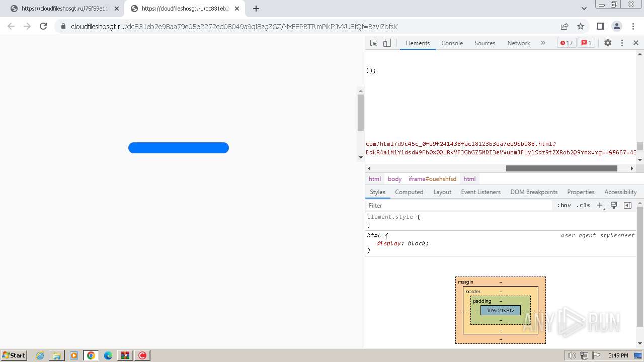This screenshot has height=362, width=644.
Task: Open the volume speaker tray icon
Action: click(x=572, y=355)
